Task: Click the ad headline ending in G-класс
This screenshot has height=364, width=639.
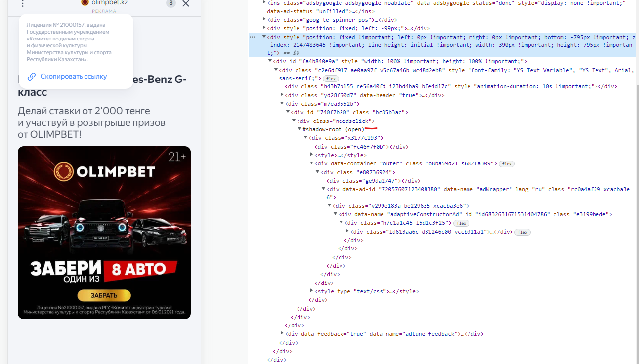Action: 102,85
